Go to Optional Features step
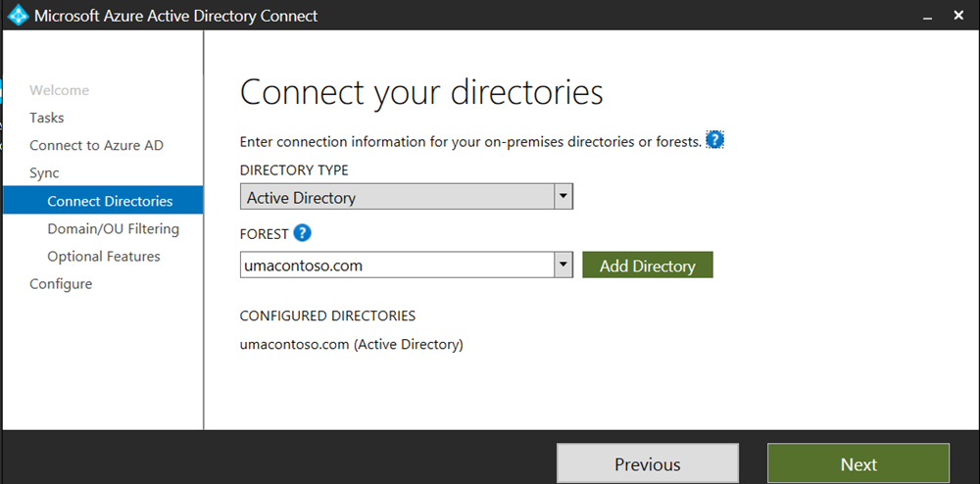Screen dimensions: 980x484 (104, 256)
